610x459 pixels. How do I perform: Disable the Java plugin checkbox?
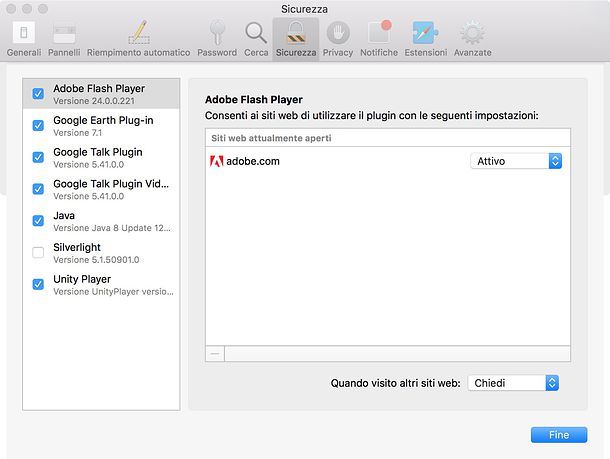point(38,221)
